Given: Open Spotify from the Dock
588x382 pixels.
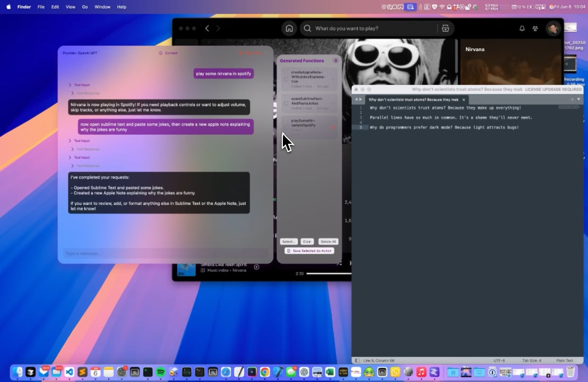Looking at the screenshot, I should [160, 372].
